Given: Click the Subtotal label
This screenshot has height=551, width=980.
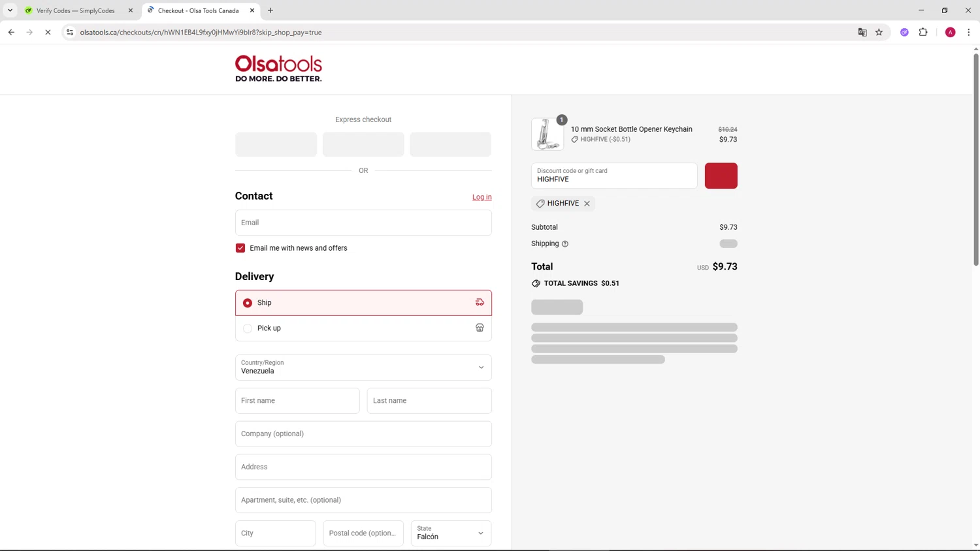Looking at the screenshot, I should click(x=544, y=227).
